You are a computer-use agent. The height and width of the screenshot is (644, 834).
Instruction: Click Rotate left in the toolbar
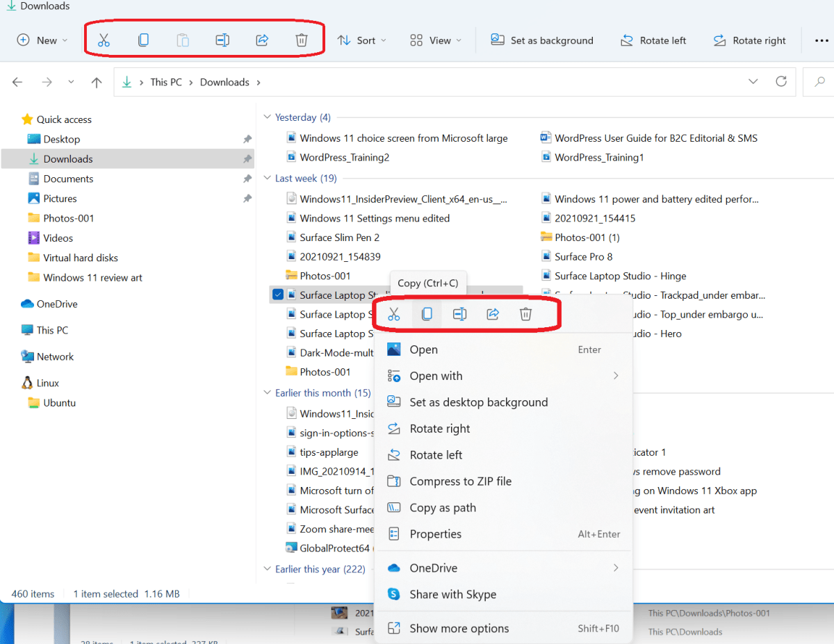[653, 40]
